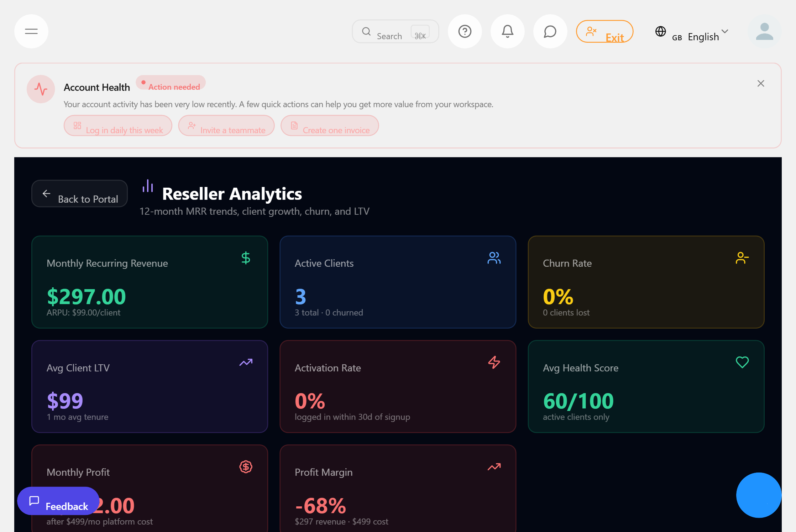The height and width of the screenshot is (532, 796).
Task: Click the dollar icon on Monthly Recurring Revenue
Action: pyautogui.click(x=246, y=258)
